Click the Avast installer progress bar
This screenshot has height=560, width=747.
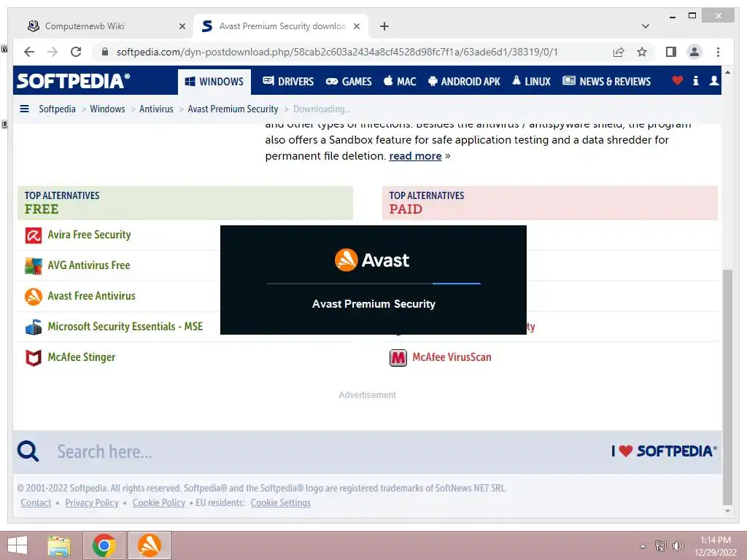click(373, 284)
